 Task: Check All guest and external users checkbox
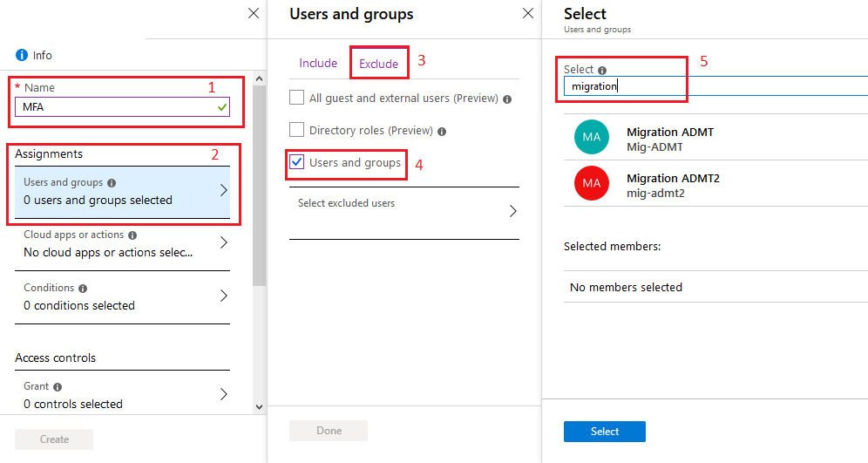(296, 98)
